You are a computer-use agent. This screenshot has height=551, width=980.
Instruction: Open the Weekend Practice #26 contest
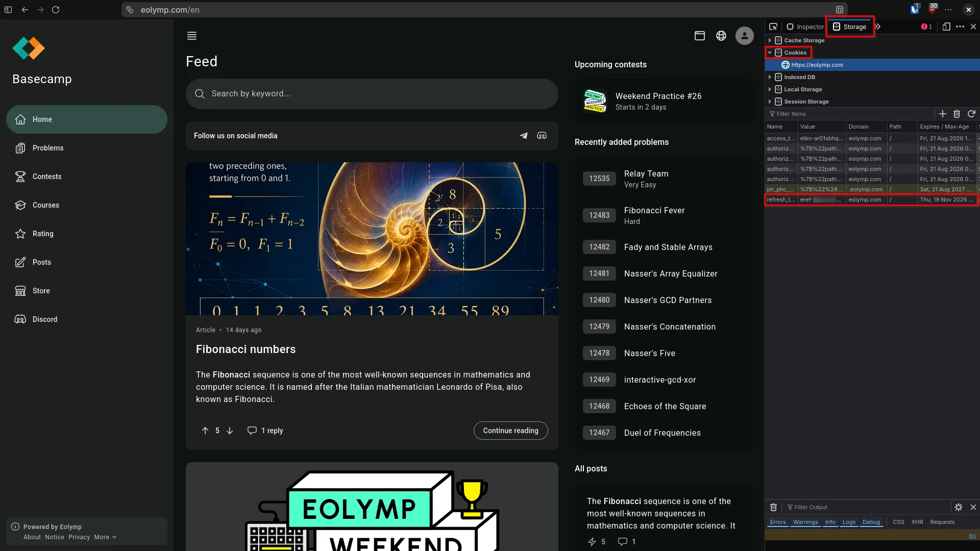664,101
